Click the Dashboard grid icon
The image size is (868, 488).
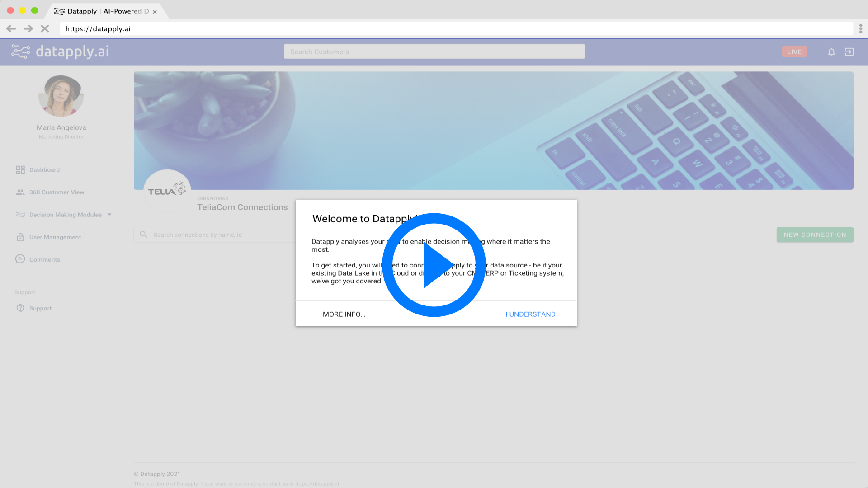coord(20,170)
